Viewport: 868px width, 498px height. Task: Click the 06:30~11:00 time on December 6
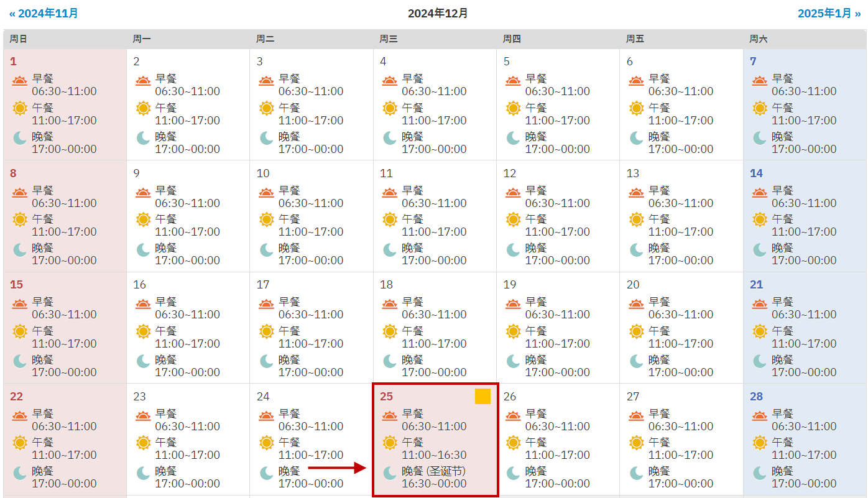tap(681, 91)
